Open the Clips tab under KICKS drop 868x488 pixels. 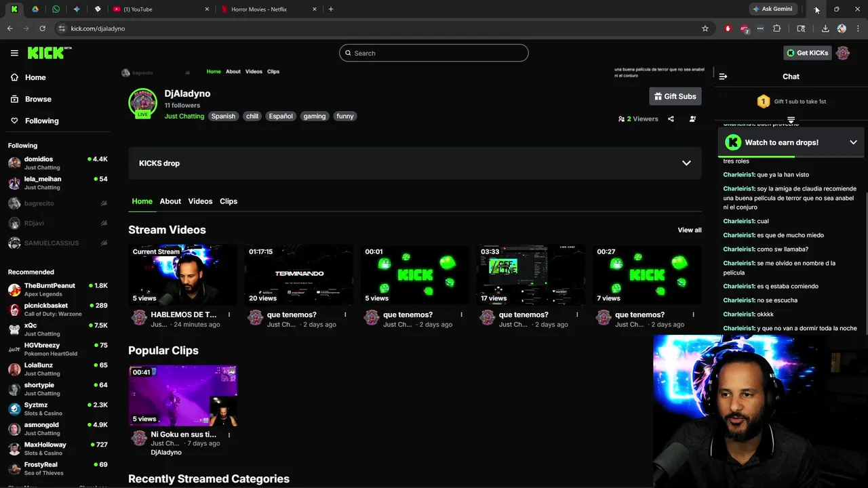(x=229, y=201)
